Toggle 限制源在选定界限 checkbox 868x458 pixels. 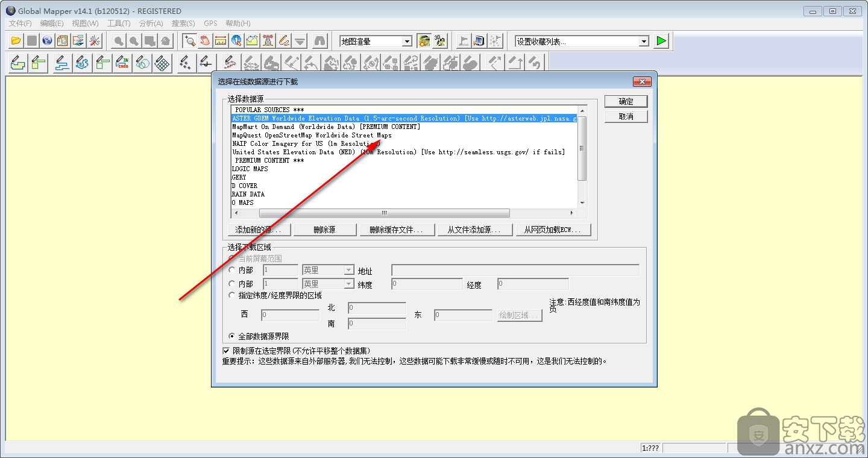point(227,350)
